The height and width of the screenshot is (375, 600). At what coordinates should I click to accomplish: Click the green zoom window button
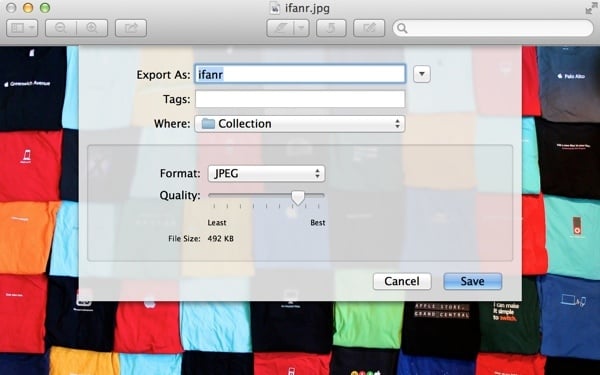pos(45,8)
